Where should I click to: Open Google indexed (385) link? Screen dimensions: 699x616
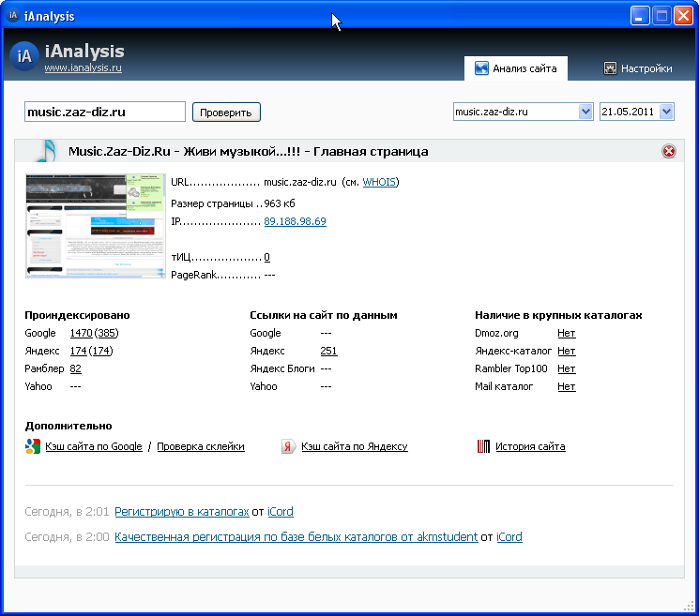pyautogui.click(x=106, y=333)
